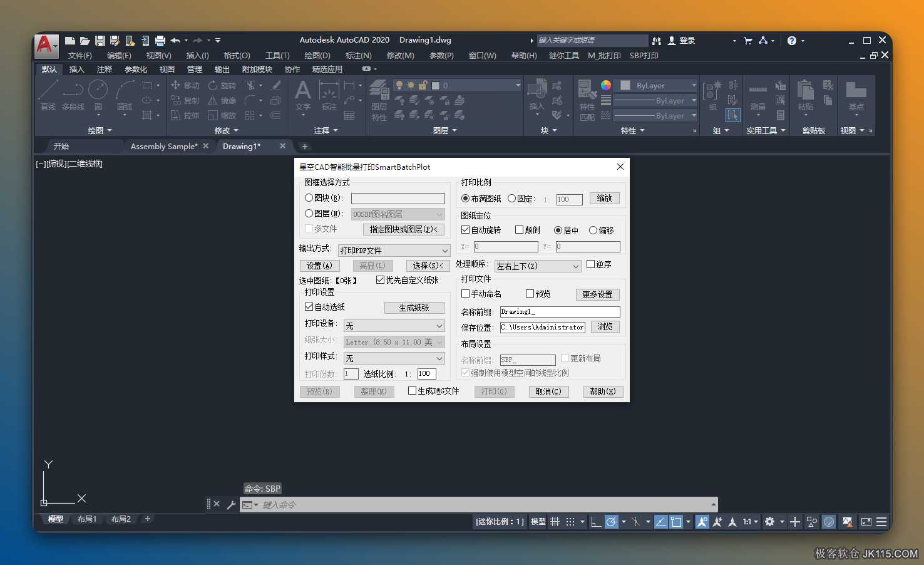Click the Move (移动) tool

point(185,85)
